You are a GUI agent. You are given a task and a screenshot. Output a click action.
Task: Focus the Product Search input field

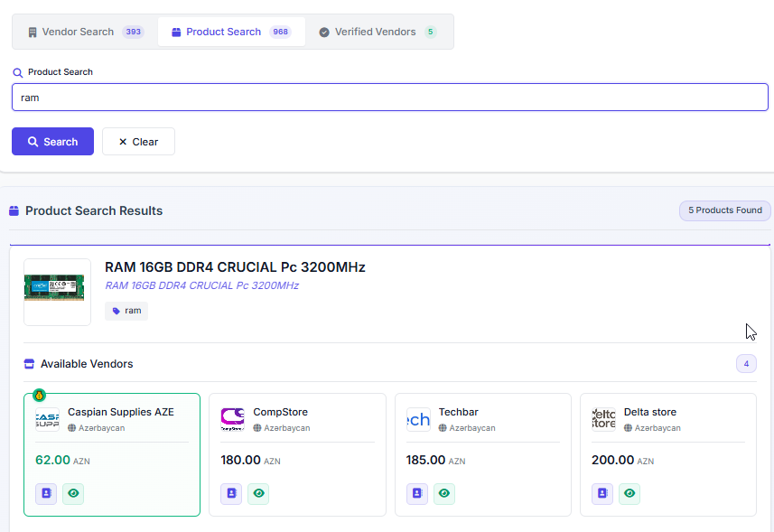(x=390, y=98)
